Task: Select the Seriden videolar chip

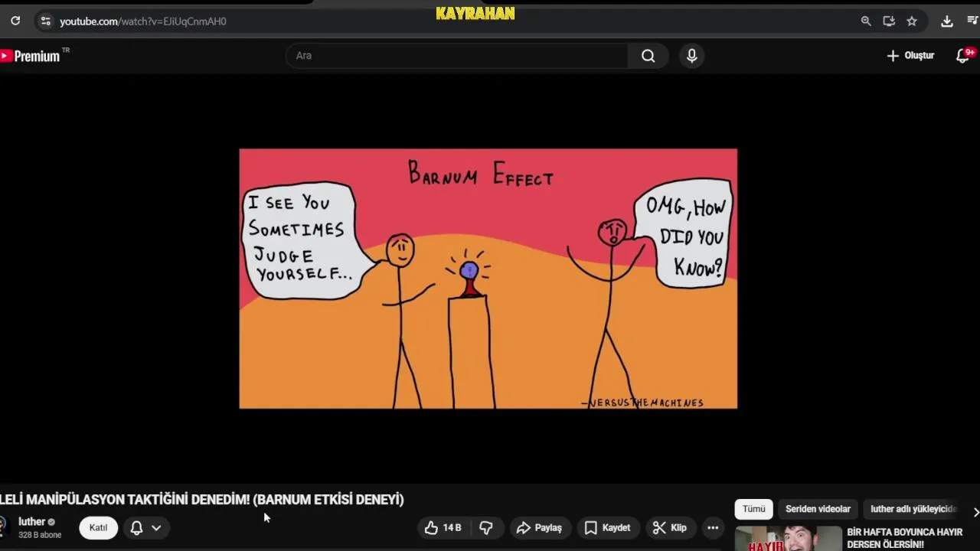Action: (818, 509)
